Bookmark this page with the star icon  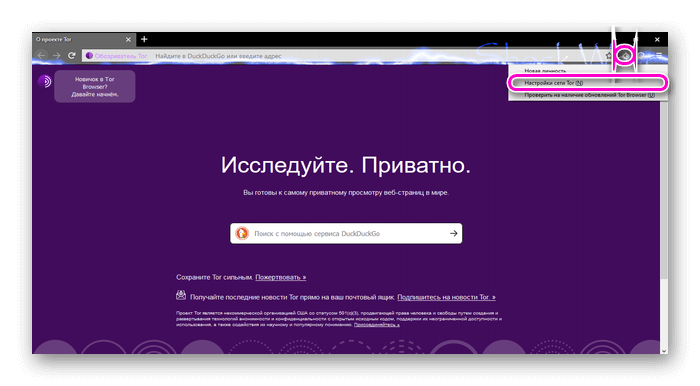click(x=609, y=56)
